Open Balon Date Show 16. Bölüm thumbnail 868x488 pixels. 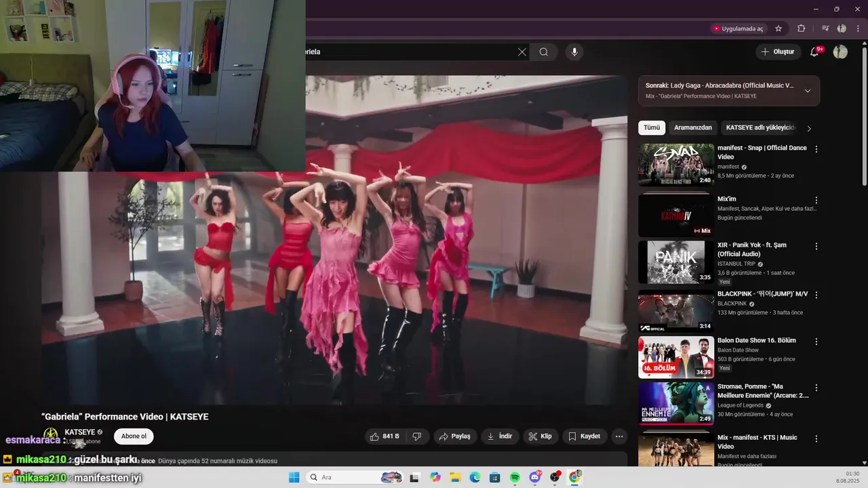coord(676,357)
